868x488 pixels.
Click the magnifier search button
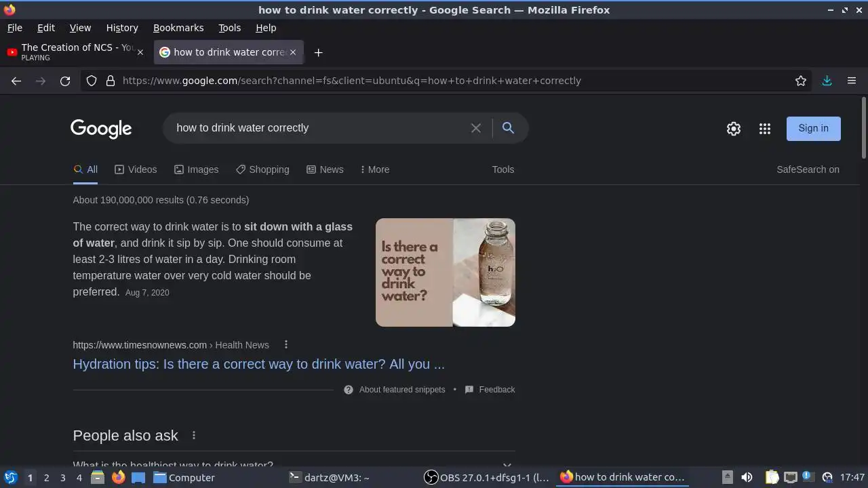(508, 127)
